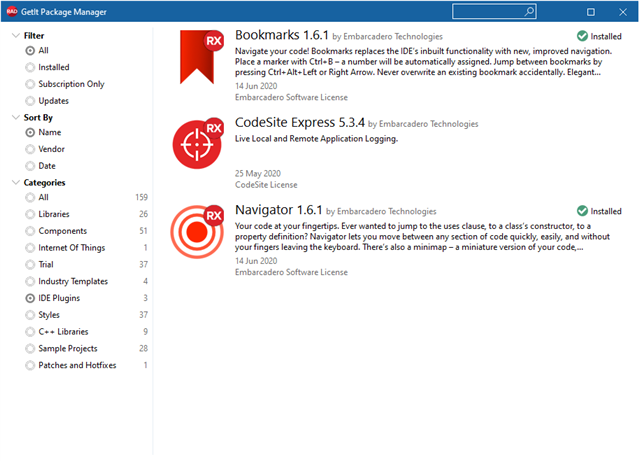Click the CodeSite Express crosshair icon
Screen dimensions: 639x461
click(x=197, y=144)
